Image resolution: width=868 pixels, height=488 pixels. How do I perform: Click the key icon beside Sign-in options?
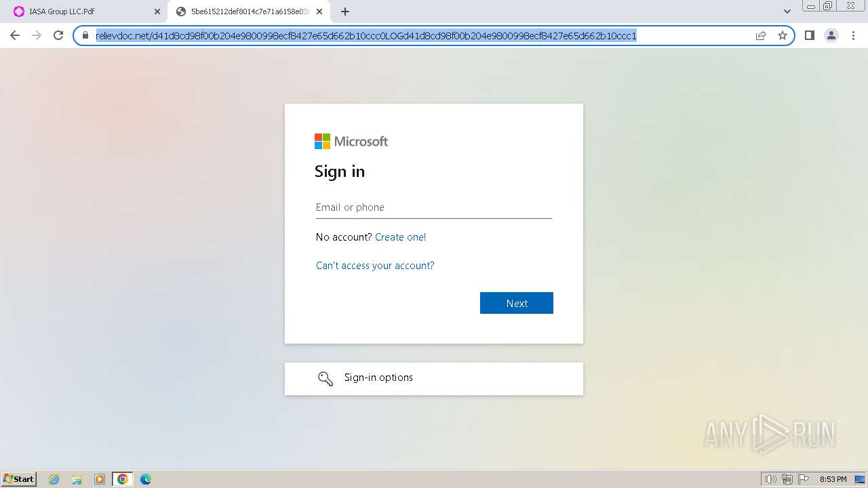[x=325, y=378]
